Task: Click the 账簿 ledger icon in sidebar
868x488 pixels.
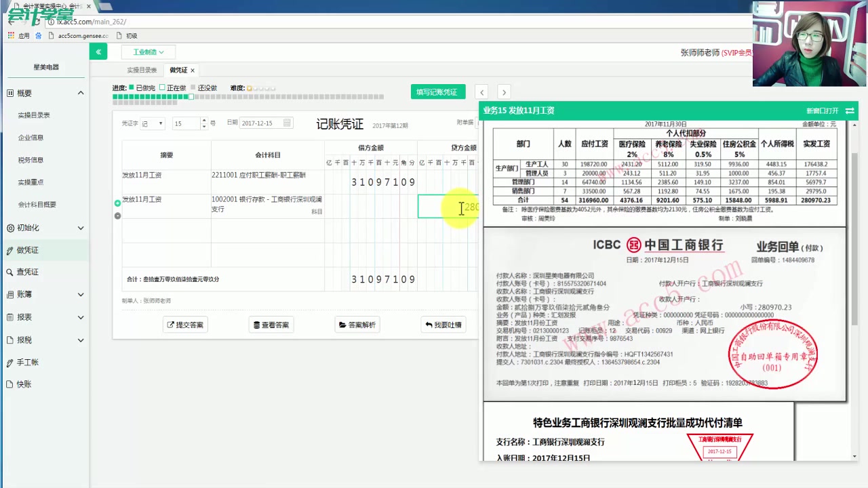Action: click(10, 294)
